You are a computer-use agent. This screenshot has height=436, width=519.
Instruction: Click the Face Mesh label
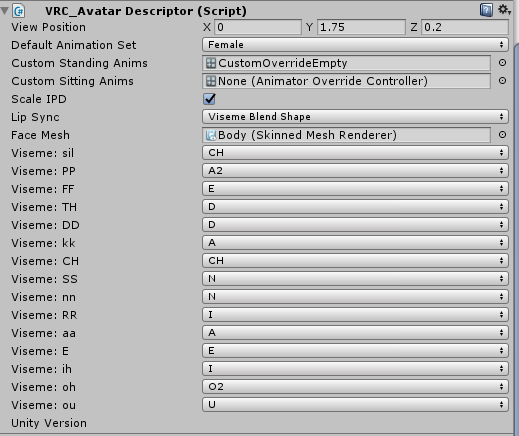pyautogui.click(x=40, y=135)
